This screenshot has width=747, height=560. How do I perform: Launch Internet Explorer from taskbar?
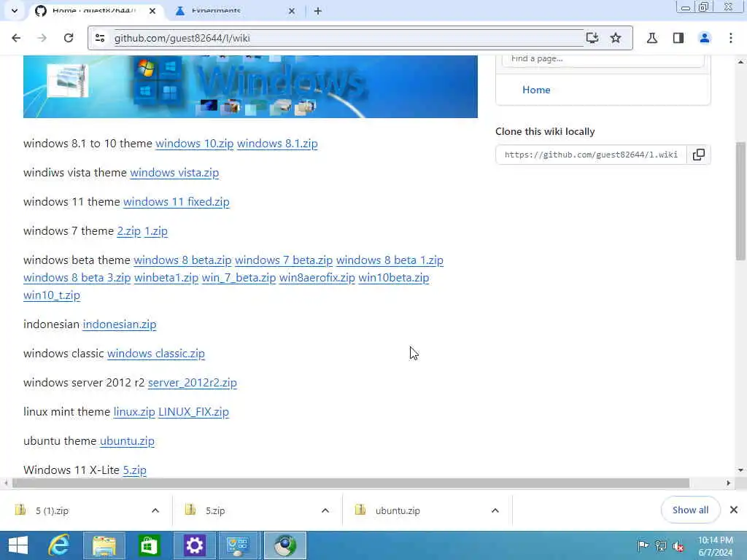[x=60, y=545]
